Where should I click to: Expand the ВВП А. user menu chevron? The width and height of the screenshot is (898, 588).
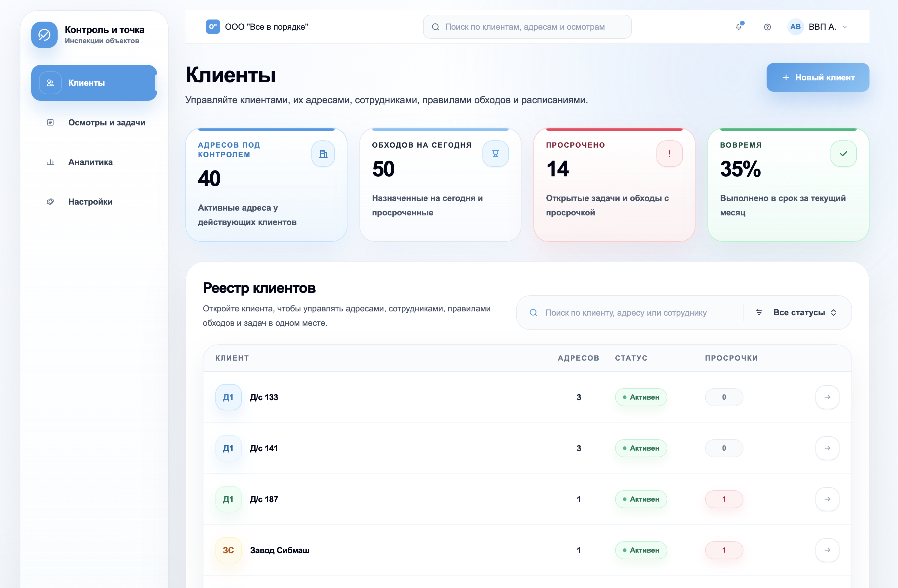845,27
